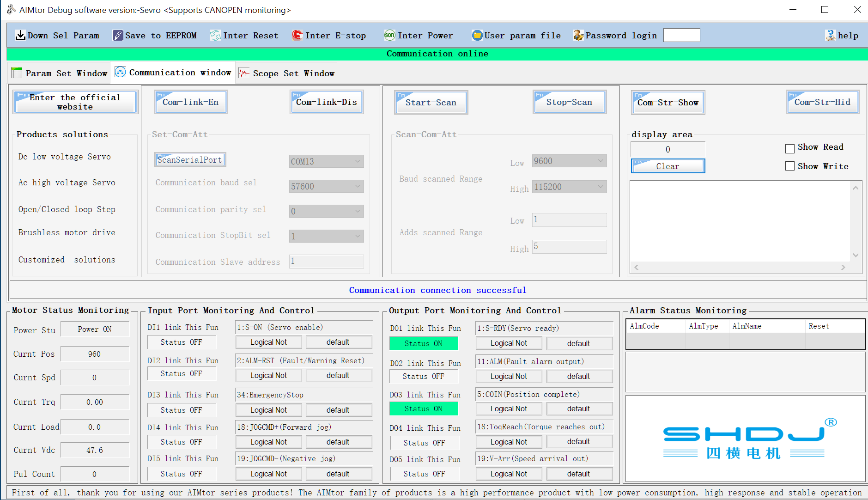
Task: Click the Down Sel Param download icon
Action: (x=20, y=36)
